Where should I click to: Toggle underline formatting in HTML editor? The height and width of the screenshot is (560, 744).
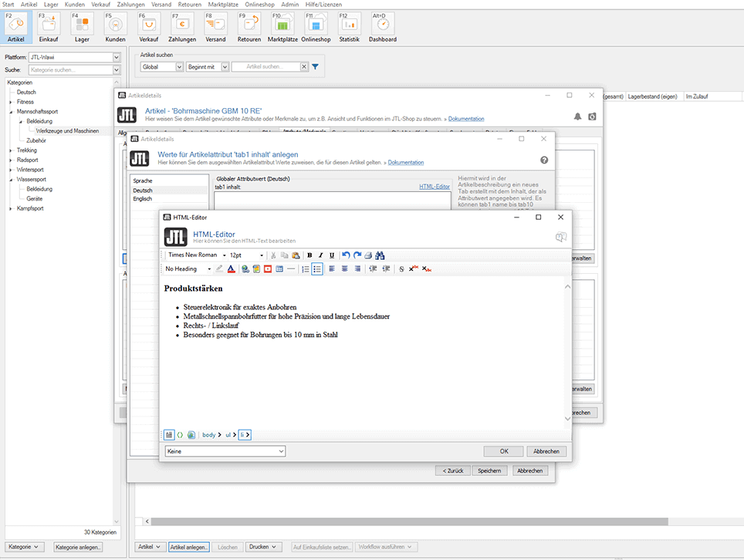pyautogui.click(x=332, y=255)
